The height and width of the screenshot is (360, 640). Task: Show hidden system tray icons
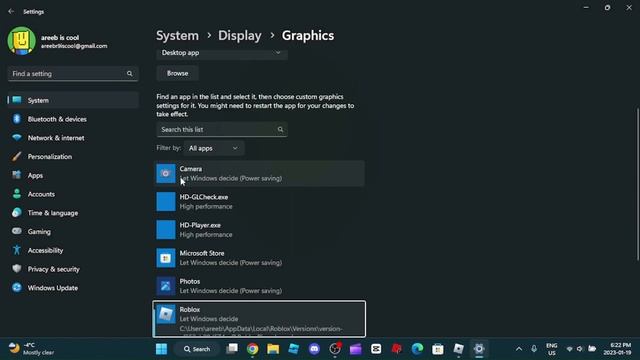tap(519, 349)
